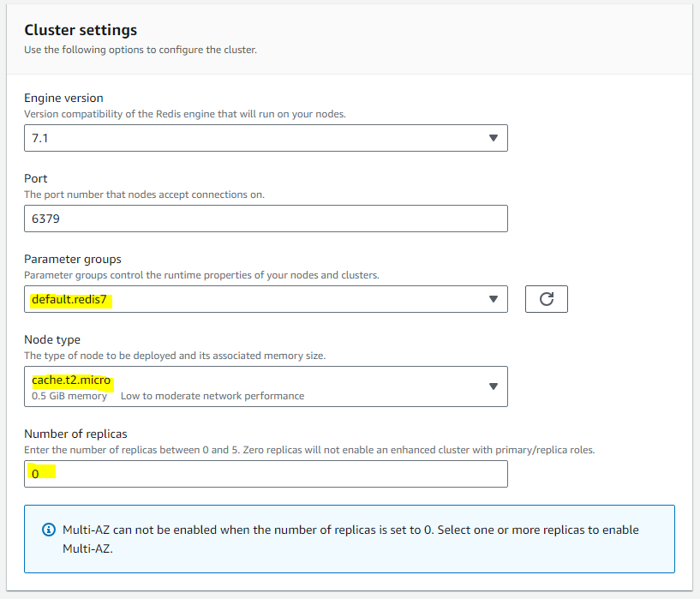Click the refresh parameter groups button
Screen dimensions: 700x599
pyautogui.click(x=547, y=299)
